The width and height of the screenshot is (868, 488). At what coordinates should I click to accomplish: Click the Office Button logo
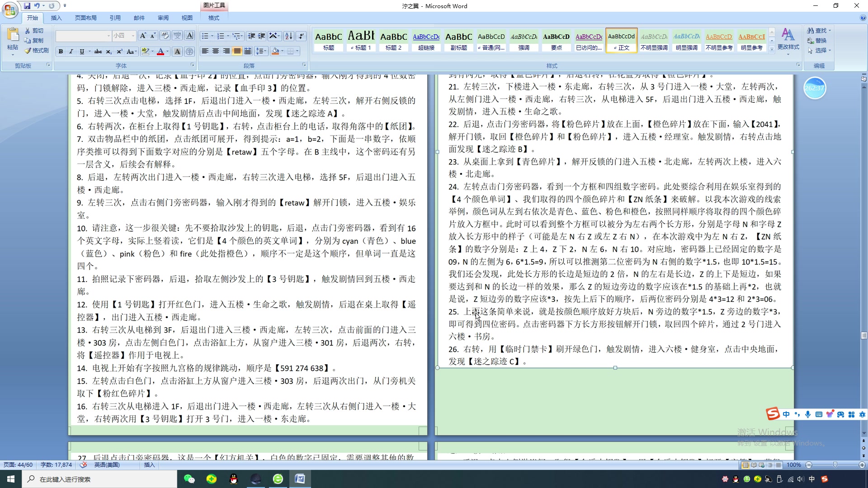coord(10,9)
